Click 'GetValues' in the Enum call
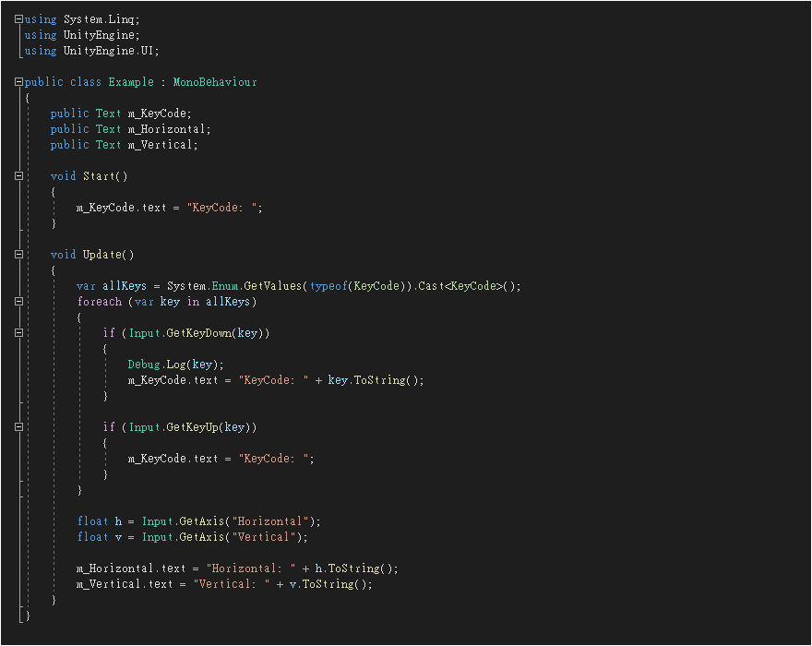This screenshot has height=646, width=812. click(x=272, y=286)
